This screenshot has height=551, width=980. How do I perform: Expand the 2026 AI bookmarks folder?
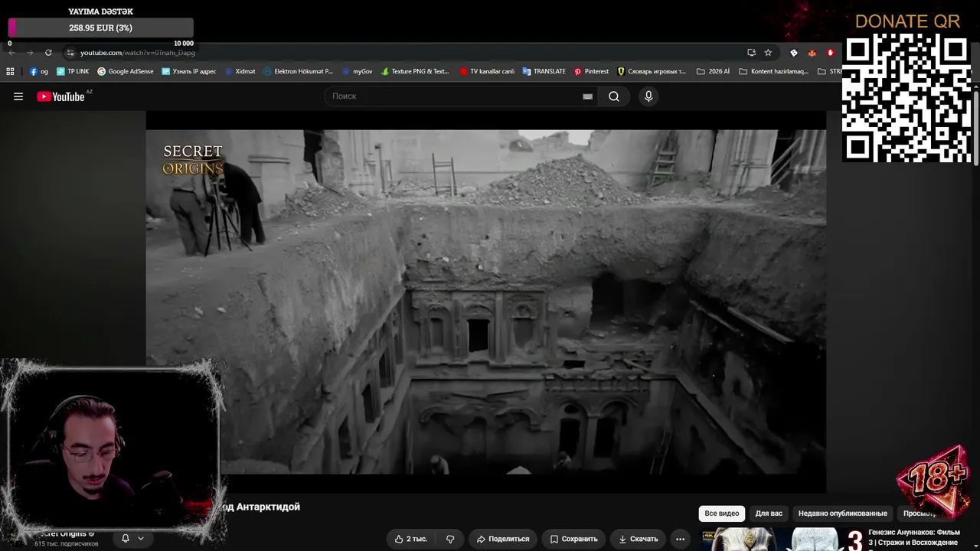pyautogui.click(x=713, y=71)
